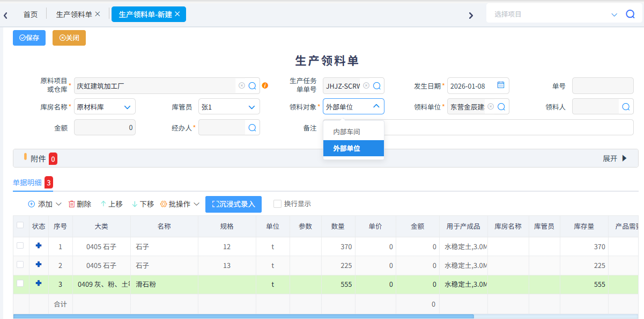644x319 pixels.
Task: Tick the checkbox for row 2 石子
Action: pyautogui.click(x=20, y=265)
